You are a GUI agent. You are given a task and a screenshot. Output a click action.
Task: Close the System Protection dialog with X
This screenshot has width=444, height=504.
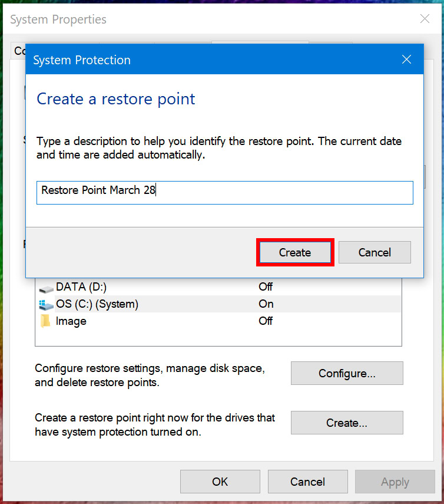[x=406, y=60]
